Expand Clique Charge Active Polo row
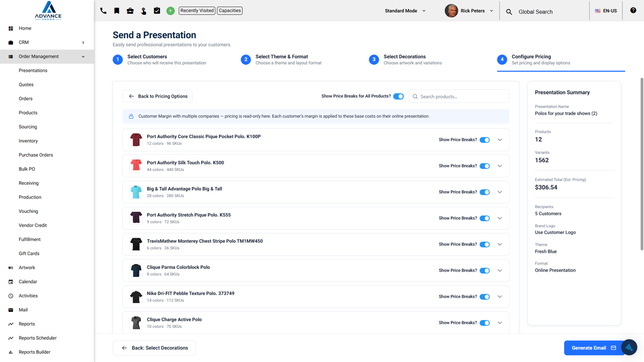The width and height of the screenshot is (644, 362). pyautogui.click(x=500, y=323)
